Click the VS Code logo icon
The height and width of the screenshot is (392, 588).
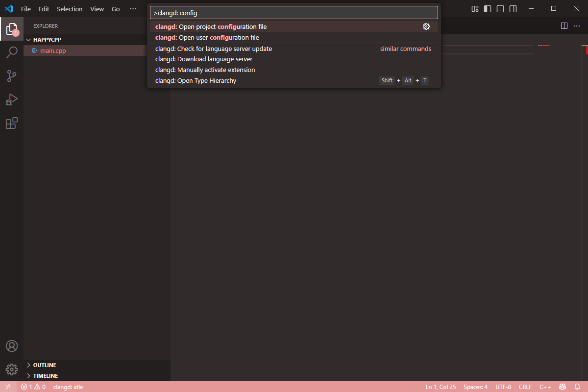[x=9, y=9]
